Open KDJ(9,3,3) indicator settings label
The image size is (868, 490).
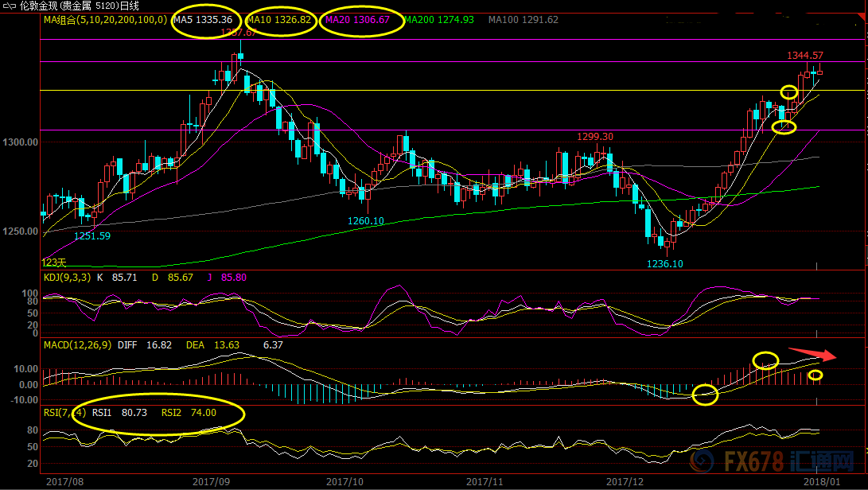65,278
